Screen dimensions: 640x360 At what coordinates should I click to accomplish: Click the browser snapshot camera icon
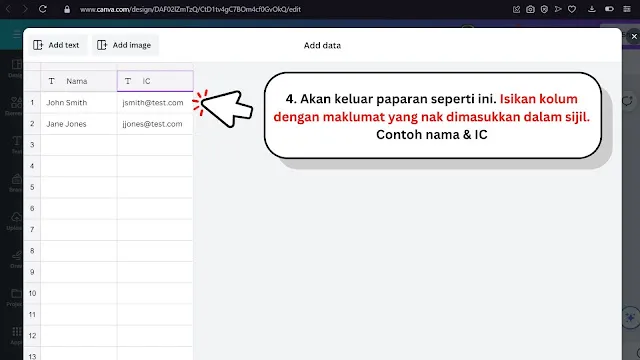click(530, 9)
